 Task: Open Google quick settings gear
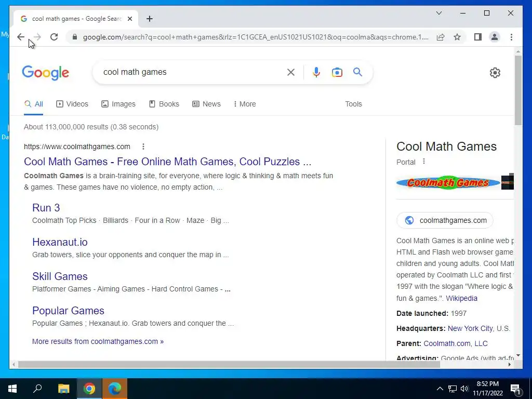(495, 73)
